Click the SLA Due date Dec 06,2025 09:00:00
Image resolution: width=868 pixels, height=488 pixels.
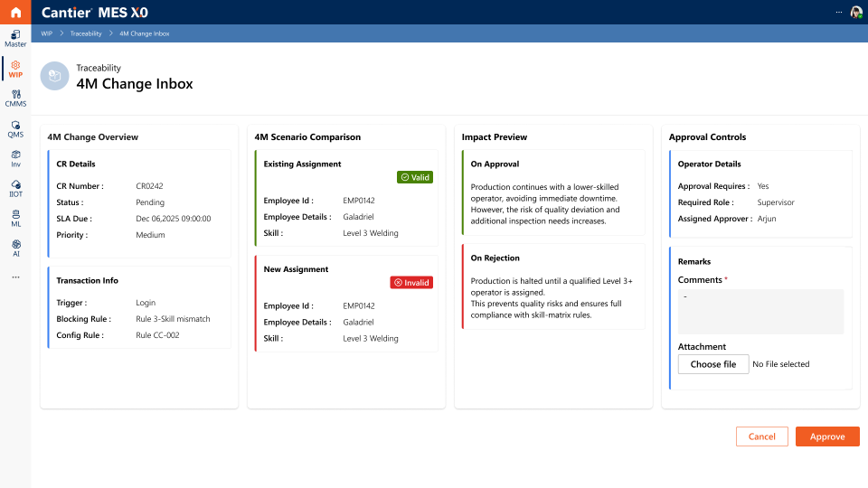coord(174,219)
